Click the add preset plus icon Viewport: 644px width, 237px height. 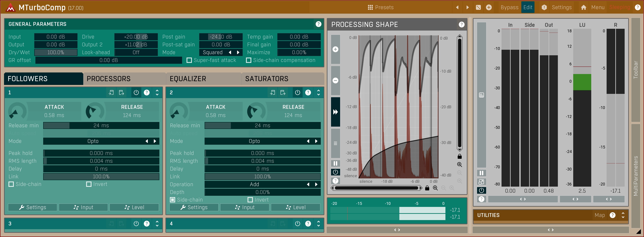(x=488, y=7)
